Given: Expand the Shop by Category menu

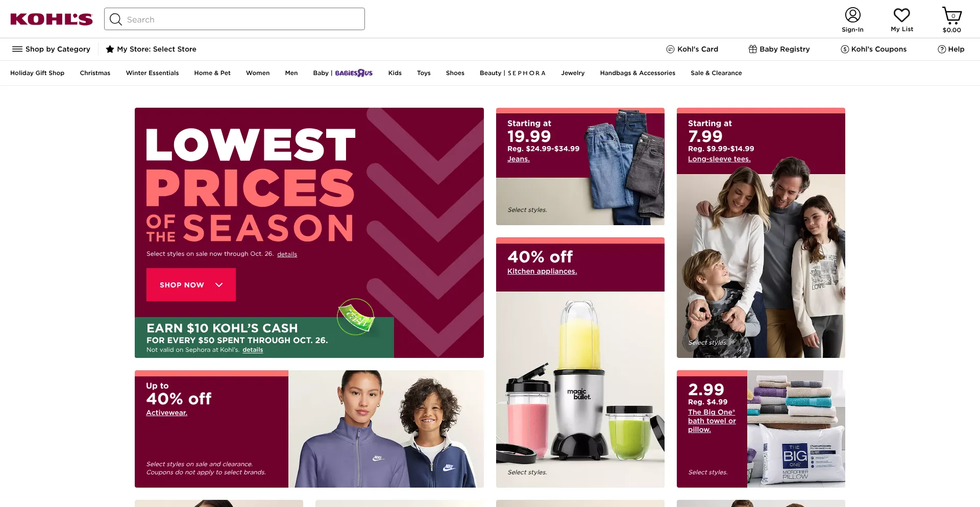Looking at the screenshot, I should (x=51, y=49).
